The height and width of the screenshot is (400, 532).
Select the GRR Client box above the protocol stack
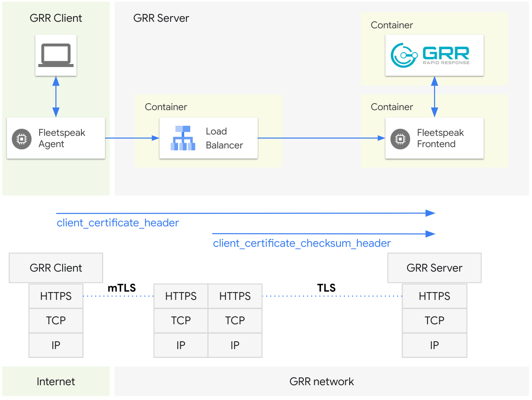(x=56, y=268)
